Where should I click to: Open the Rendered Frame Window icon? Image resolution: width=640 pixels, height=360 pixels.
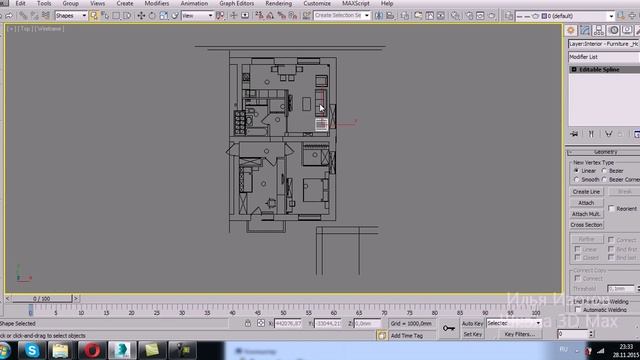tap(480, 16)
